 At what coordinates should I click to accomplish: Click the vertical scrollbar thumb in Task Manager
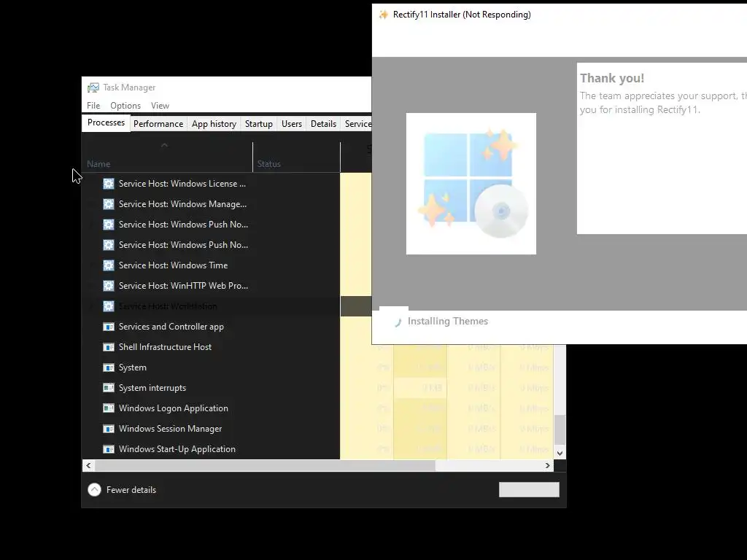pyautogui.click(x=560, y=429)
